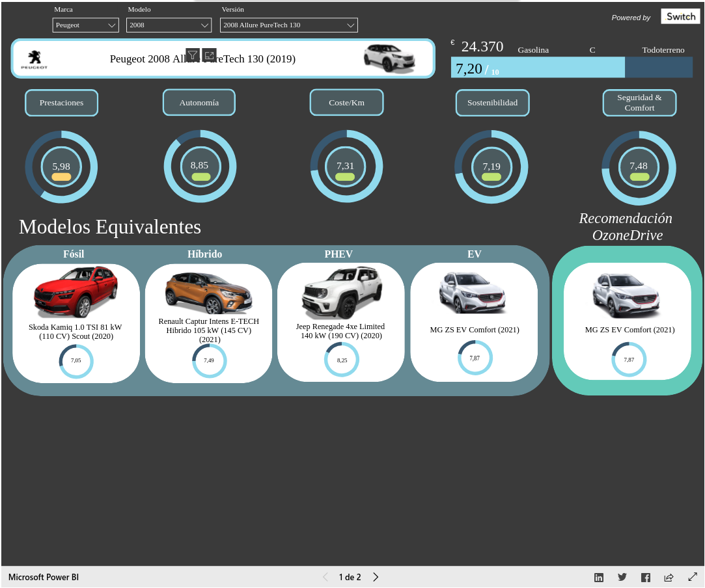Screen dimensions: 705x588
Task: Click the Seguridad & Comfort button
Action: 639,103
